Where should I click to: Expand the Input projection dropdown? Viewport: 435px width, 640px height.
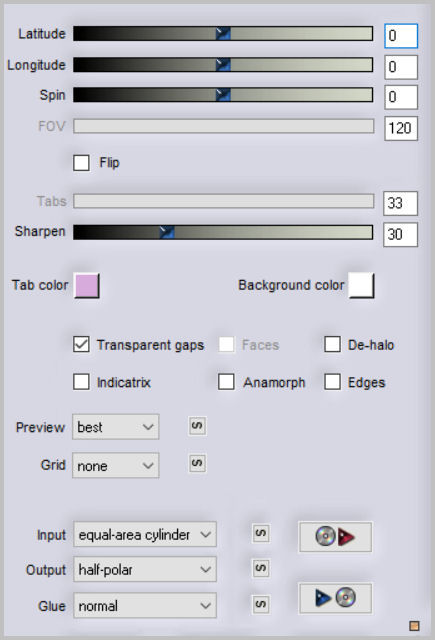coord(145,534)
